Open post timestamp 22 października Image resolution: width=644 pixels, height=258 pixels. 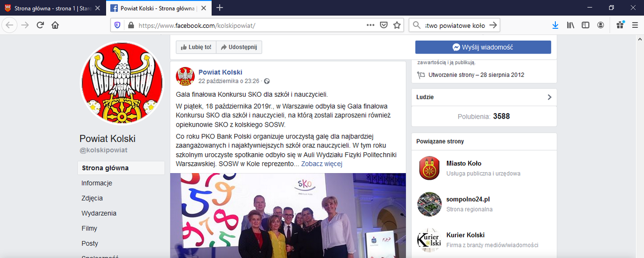point(229,81)
